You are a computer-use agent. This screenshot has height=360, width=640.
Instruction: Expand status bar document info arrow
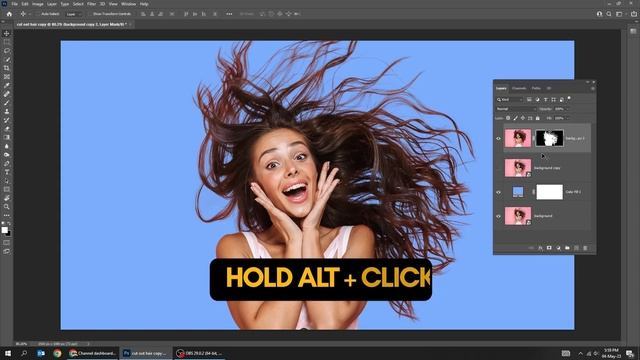coord(88,344)
